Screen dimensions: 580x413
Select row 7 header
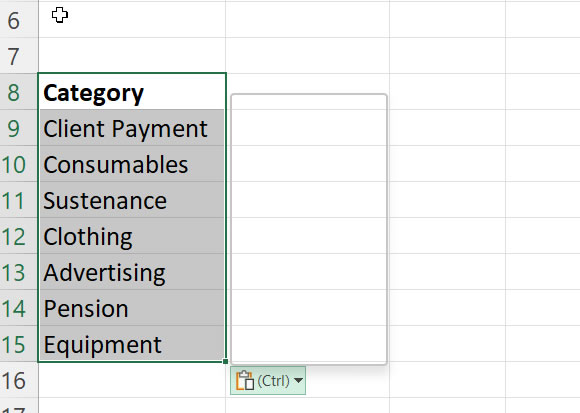[x=18, y=55]
